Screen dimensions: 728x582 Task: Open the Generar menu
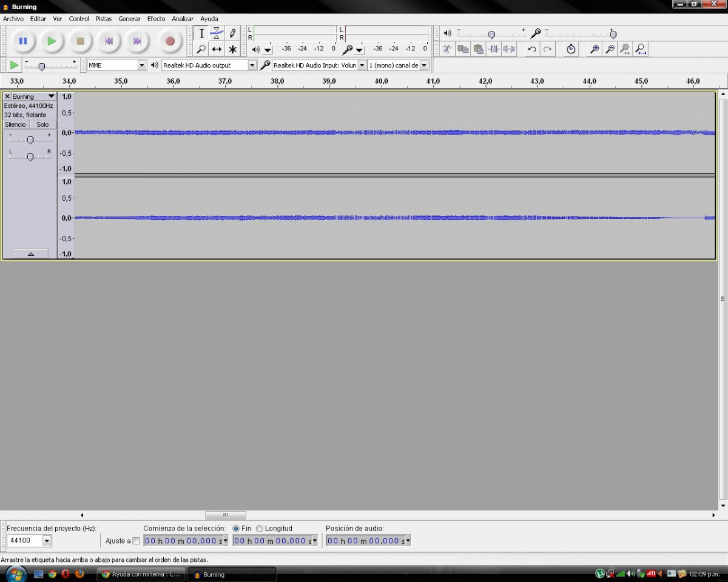129,19
